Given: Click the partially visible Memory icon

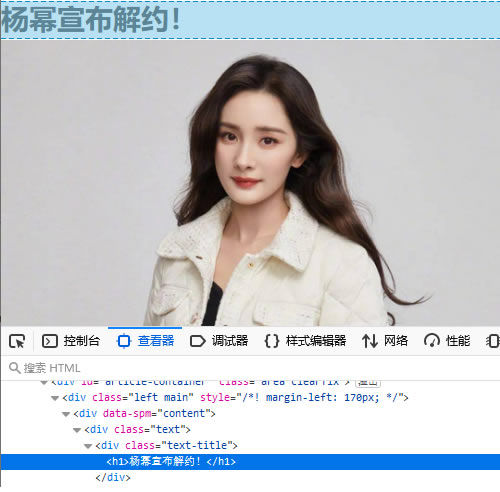Looking at the screenshot, I should click(493, 341).
